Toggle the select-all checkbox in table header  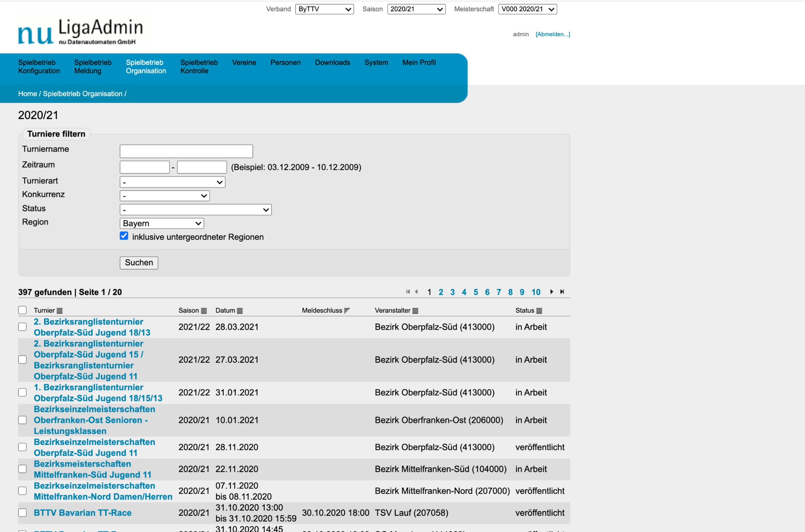click(23, 310)
